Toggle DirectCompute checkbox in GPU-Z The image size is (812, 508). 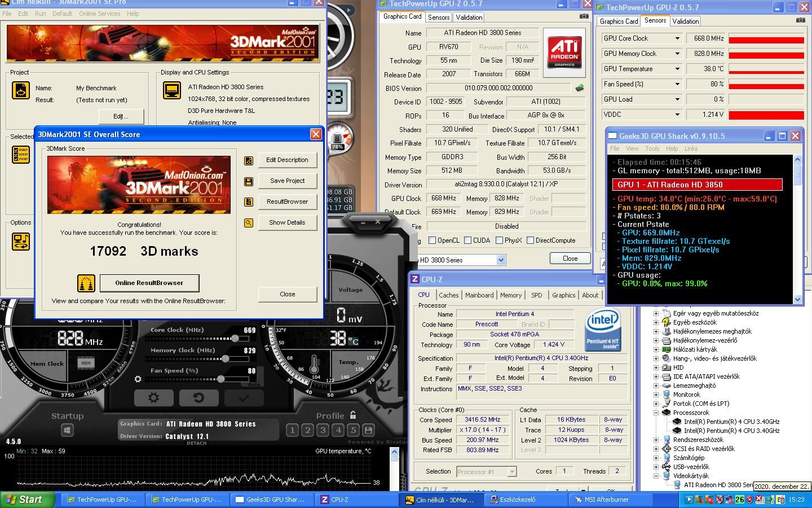tap(530, 240)
